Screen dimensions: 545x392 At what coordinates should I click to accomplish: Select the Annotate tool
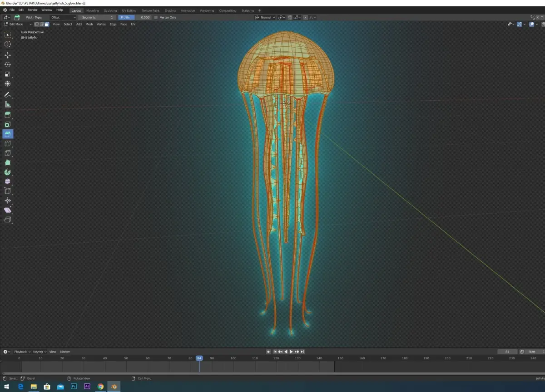tap(8, 94)
